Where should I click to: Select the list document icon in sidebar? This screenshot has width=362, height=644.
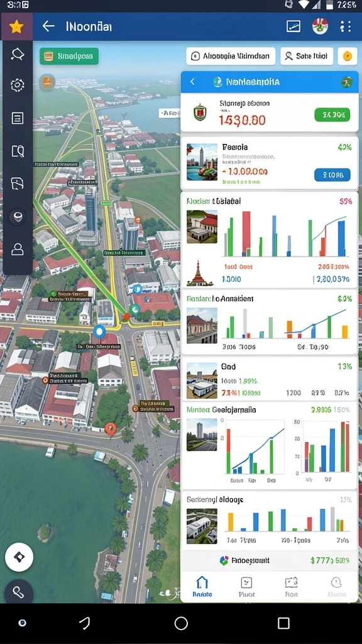pos(17,118)
